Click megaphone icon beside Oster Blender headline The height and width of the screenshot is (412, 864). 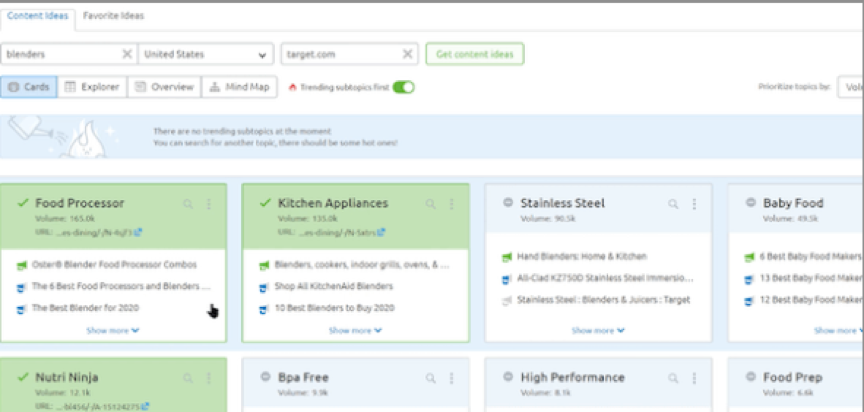point(21,265)
